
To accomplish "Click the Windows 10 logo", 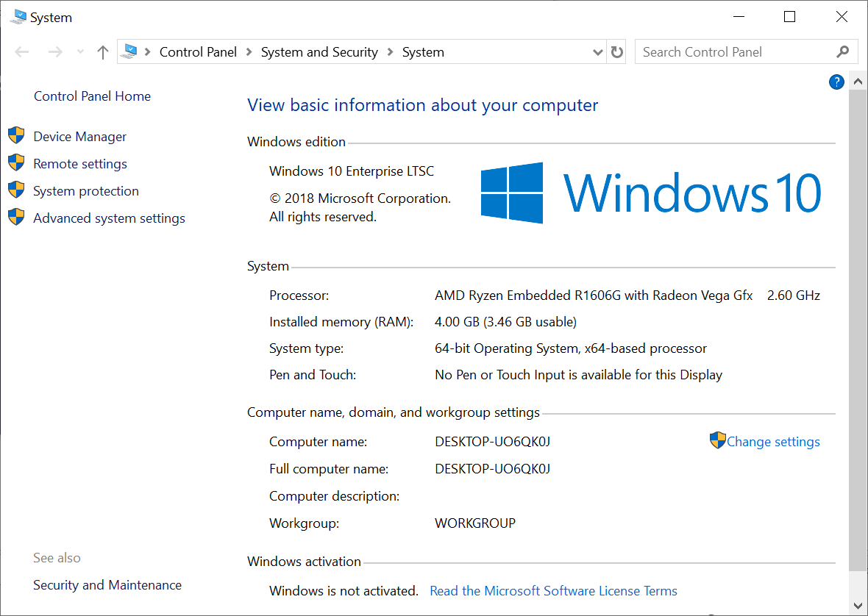I will pos(650,193).
